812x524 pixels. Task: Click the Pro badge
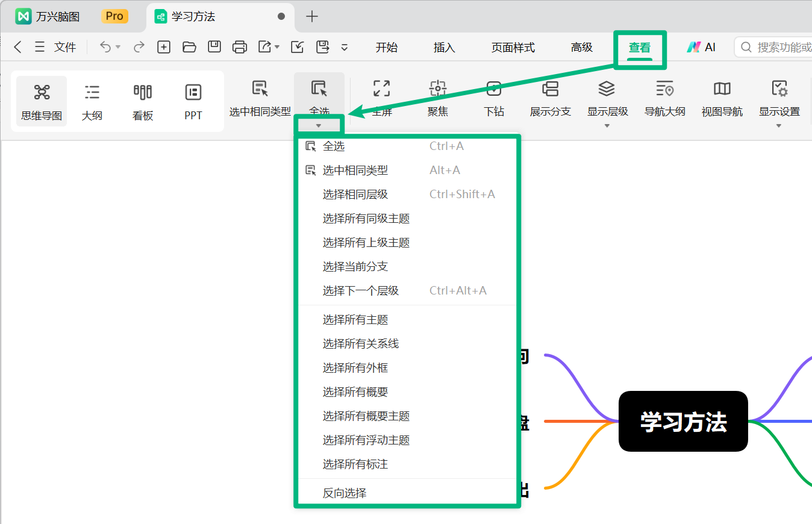(x=114, y=16)
